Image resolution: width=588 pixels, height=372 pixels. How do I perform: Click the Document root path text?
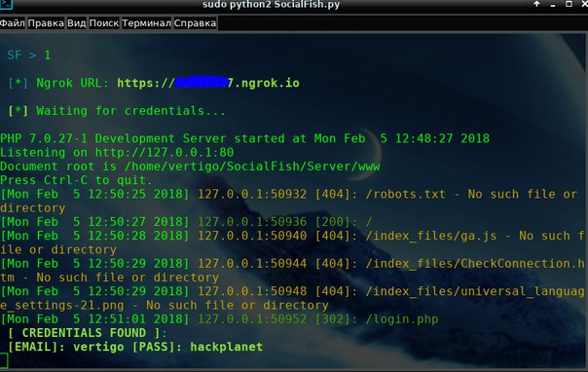tap(252, 167)
